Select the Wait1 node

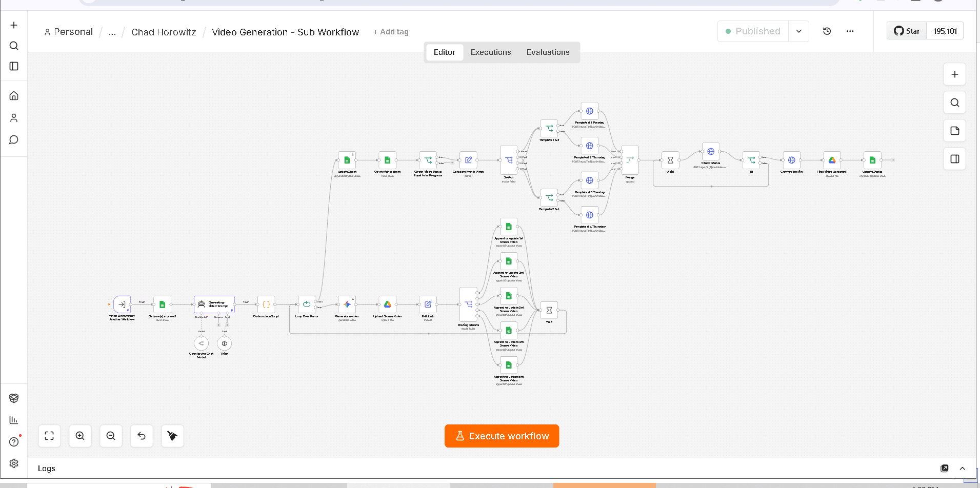(x=670, y=160)
